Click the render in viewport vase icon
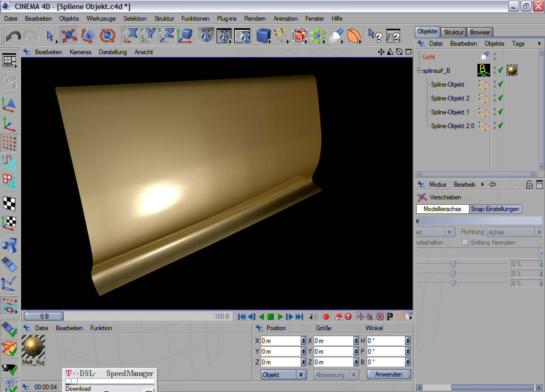The image size is (545, 392). click(x=206, y=36)
